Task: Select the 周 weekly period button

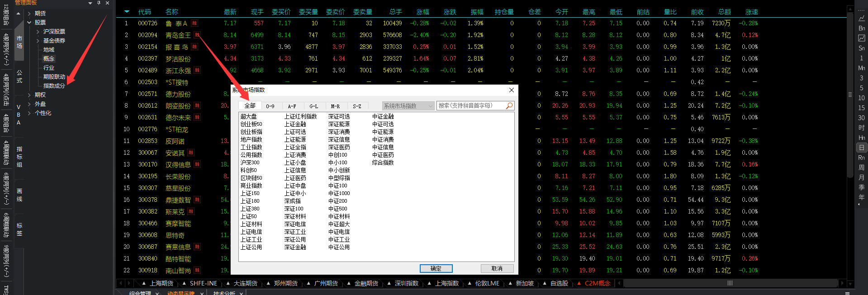Action: 861,167
